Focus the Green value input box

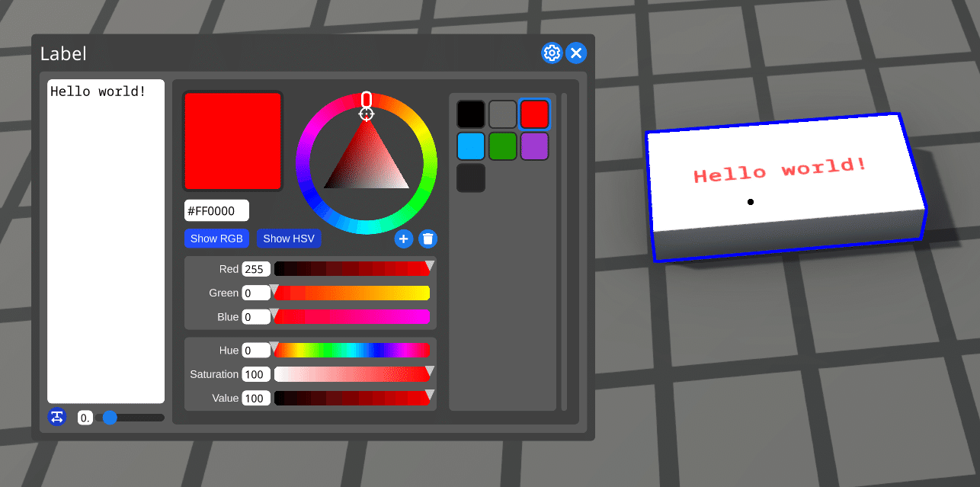(256, 293)
